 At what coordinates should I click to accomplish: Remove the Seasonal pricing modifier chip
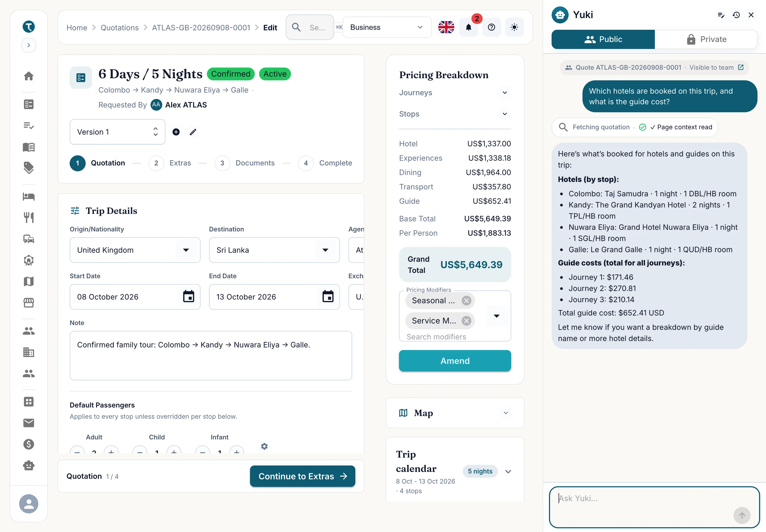click(466, 301)
